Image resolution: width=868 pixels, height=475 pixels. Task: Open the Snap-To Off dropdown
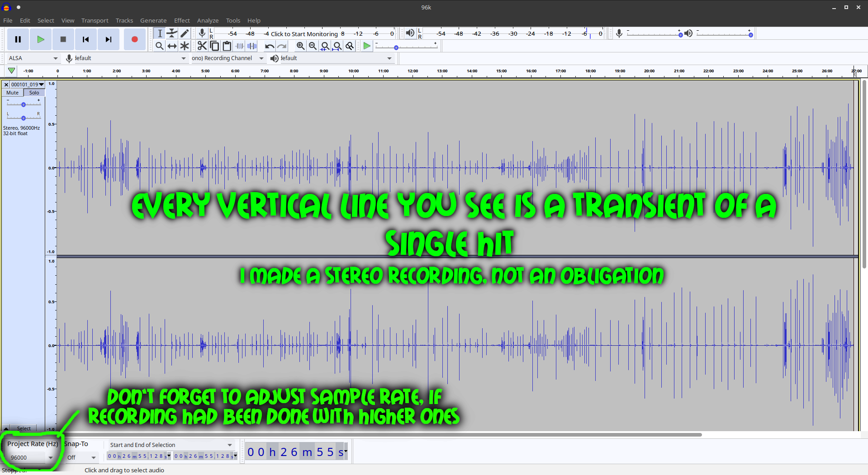point(81,457)
